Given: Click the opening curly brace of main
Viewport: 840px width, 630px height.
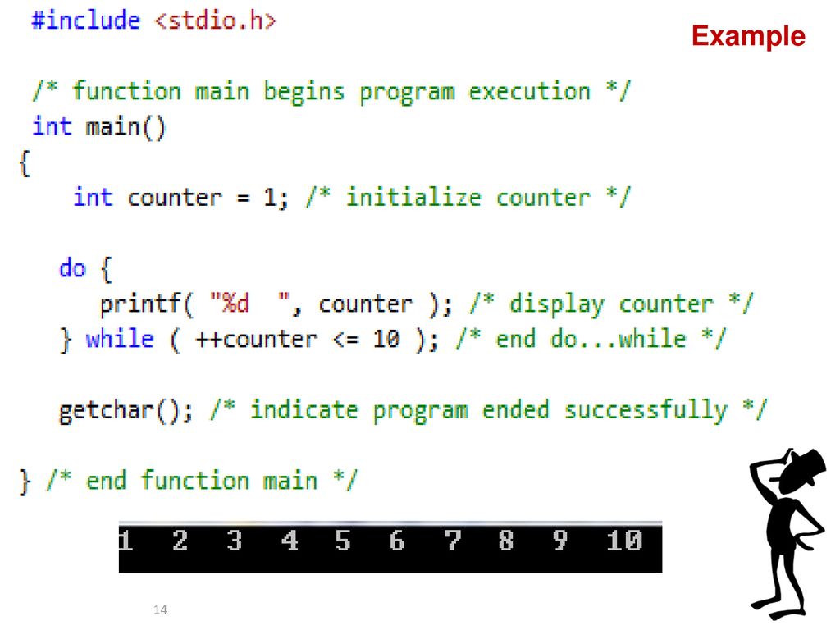Looking at the screenshot, I should [25, 162].
